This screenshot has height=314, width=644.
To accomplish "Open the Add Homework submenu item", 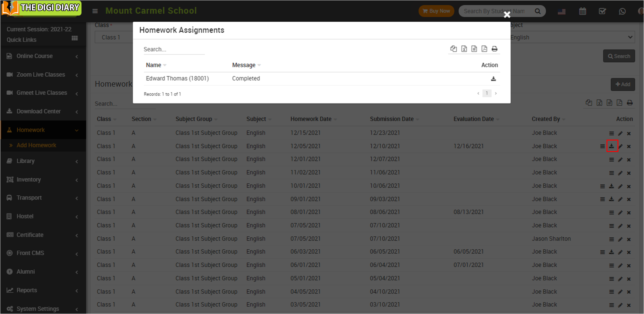I will (36, 145).
